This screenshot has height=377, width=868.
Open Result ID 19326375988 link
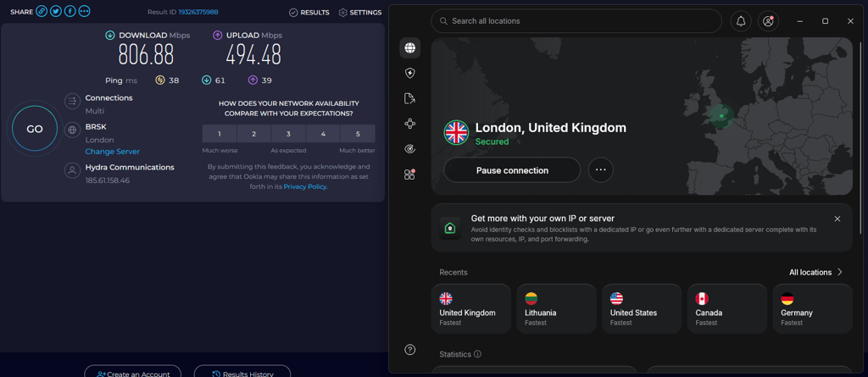198,12
